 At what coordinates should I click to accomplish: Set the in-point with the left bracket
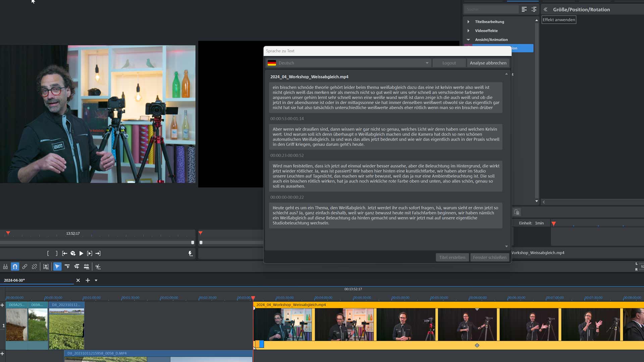click(x=48, y=253)
